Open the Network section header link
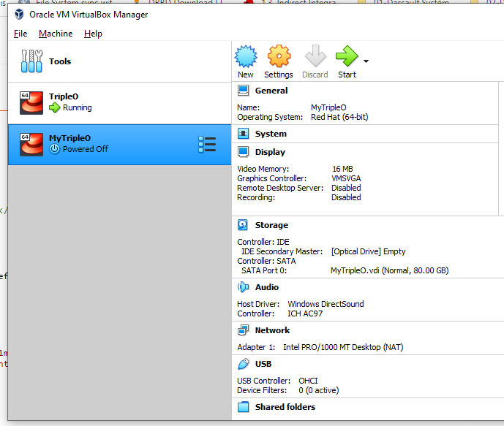This screenshot has height=426, width=504. 272,330
